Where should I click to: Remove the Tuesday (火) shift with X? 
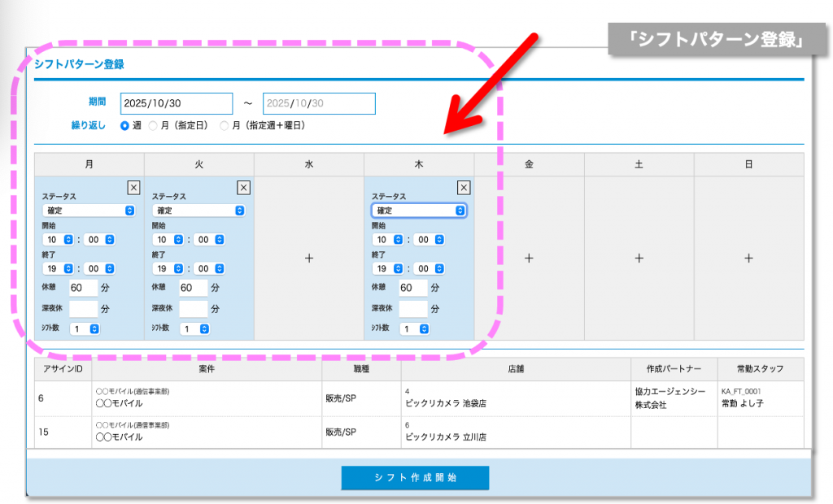coord(243,188)
